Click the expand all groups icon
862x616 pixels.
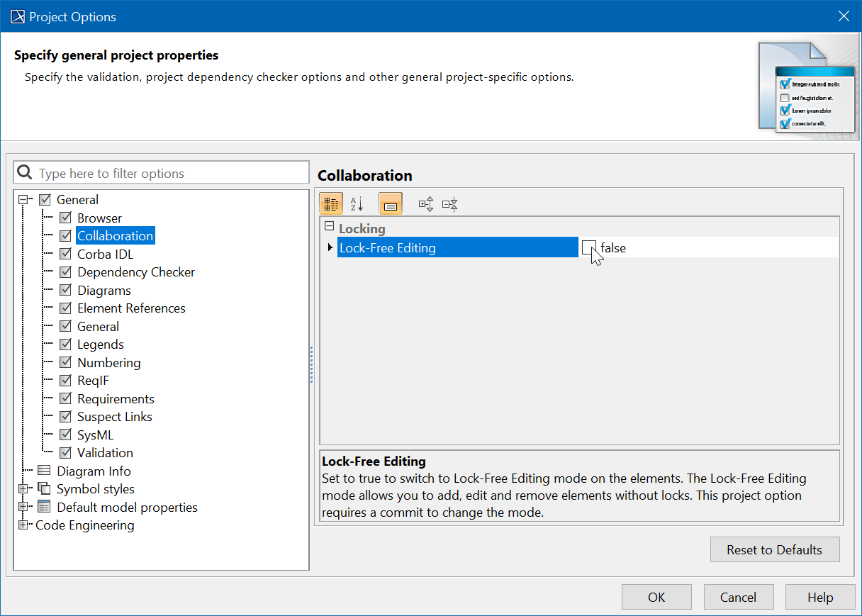coord(426,205)
